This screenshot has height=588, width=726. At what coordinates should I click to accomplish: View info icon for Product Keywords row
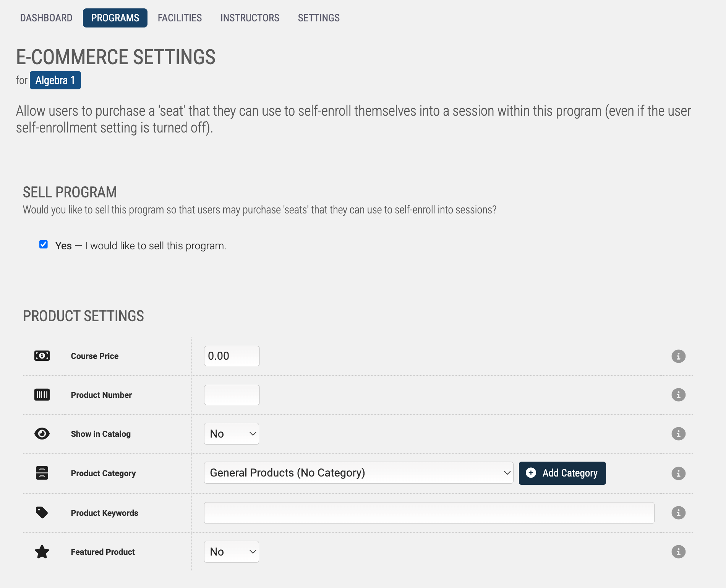[678, 513]
